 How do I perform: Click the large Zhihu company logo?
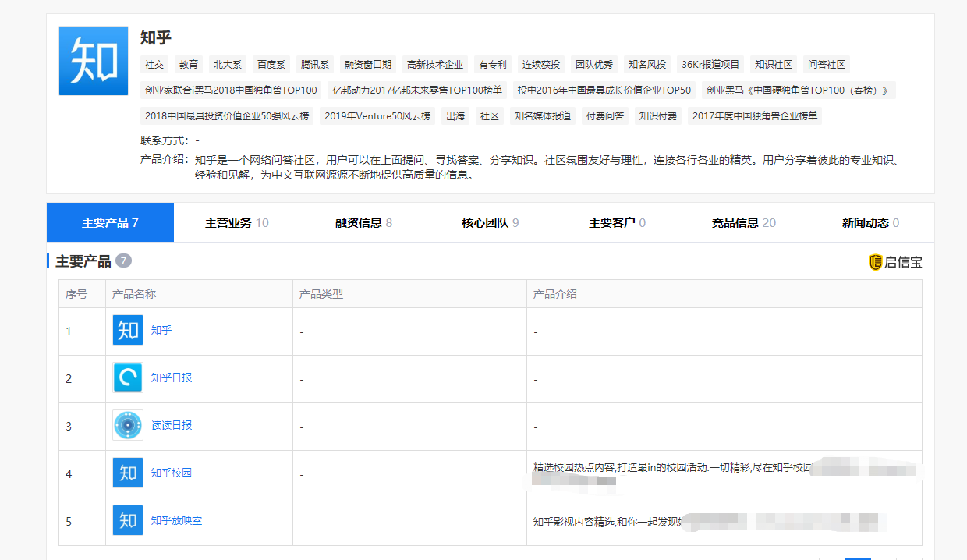click(94, 61)
